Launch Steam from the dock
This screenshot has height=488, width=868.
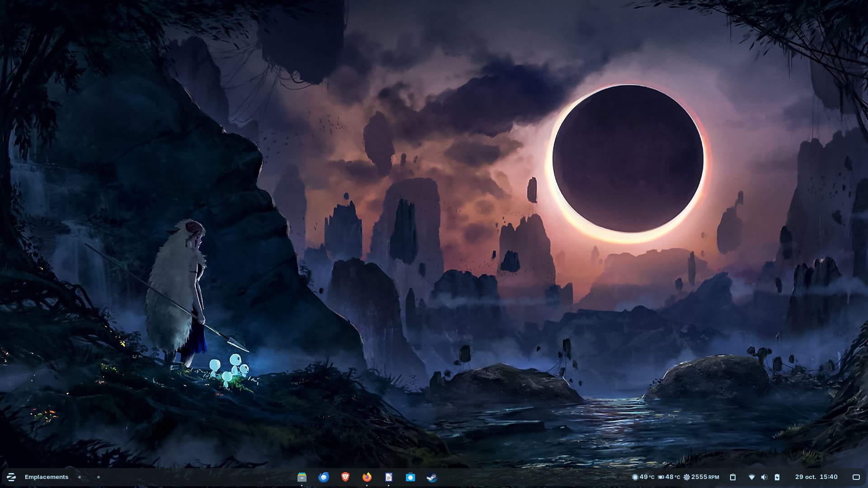coord(432,477)
